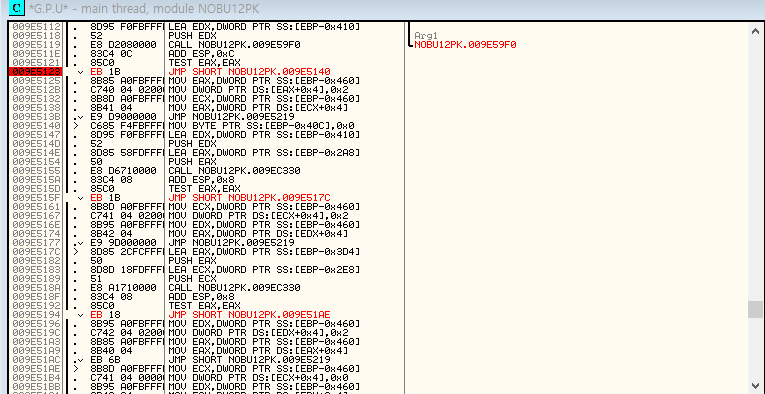
Task: Select address 009E5132
Action: tap(36, 98)
